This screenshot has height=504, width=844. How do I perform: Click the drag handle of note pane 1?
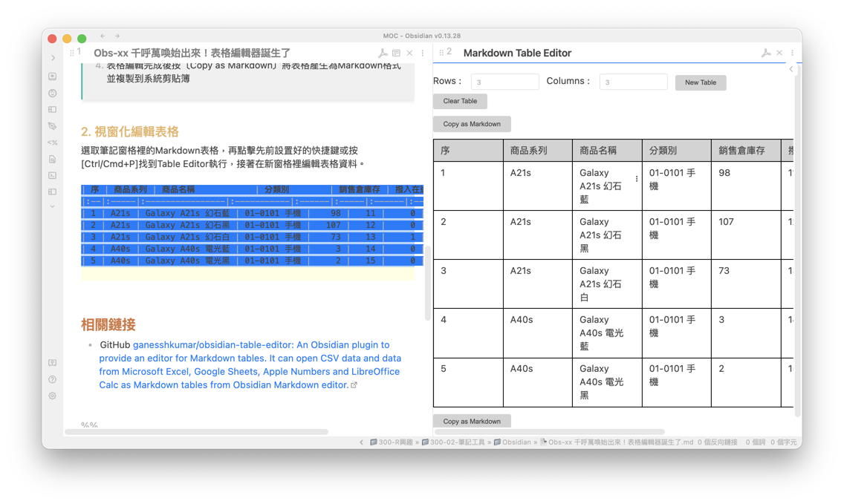coord(72,53)
